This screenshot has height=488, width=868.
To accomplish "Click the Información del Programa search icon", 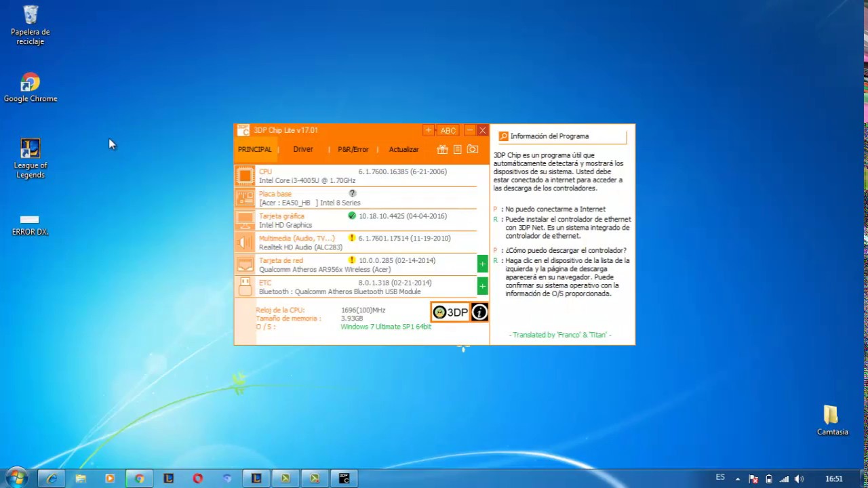I will pyautogui.click(x=503, y=136).
